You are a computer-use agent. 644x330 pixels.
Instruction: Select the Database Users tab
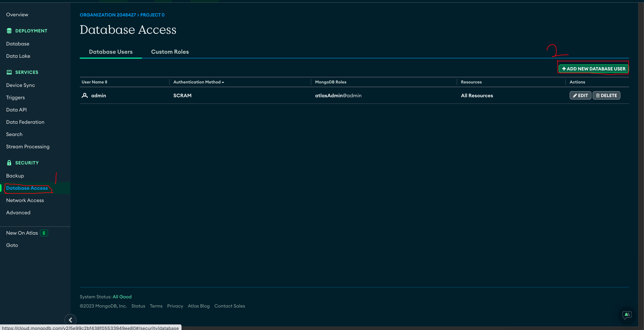111,51
